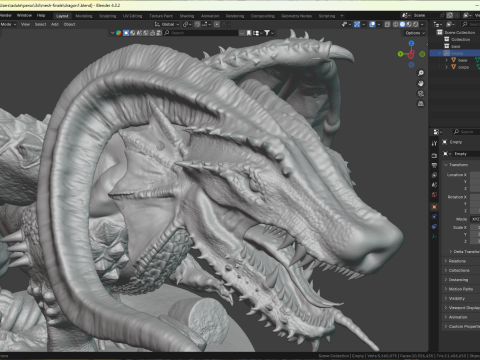The height and width of the screenshot is (360, 480).
Task: Toggle X-ray display in viewport header
Action: 387,24
